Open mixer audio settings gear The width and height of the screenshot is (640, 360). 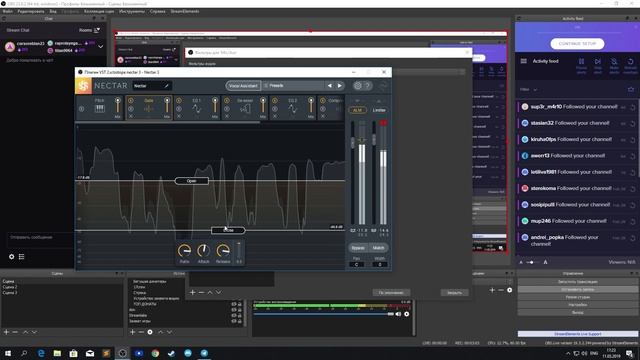[x=407, y=314]
